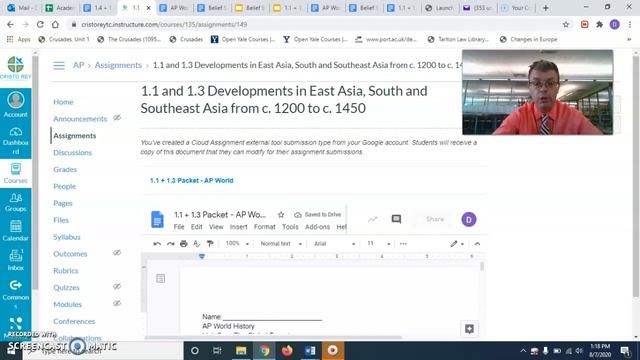Screen dimensions: 640x360
Task: Open Courses in Canvas sidebar
Action: point(16,173)
